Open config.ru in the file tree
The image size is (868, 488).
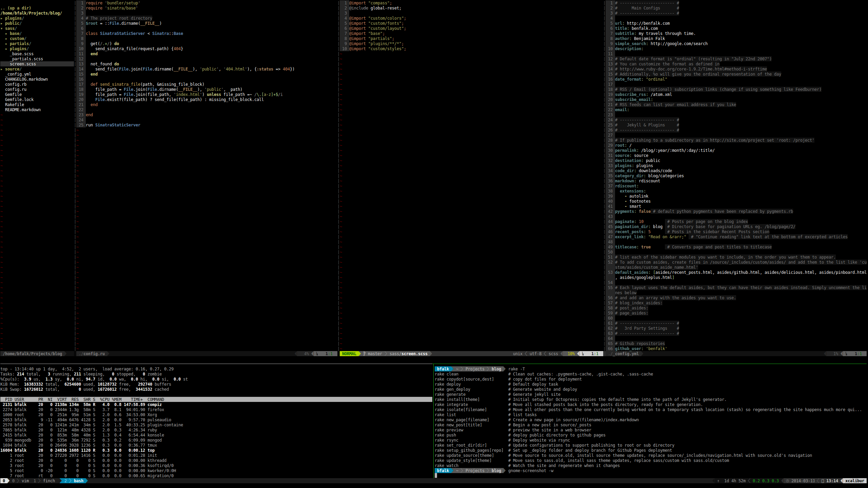click(16, 89)
